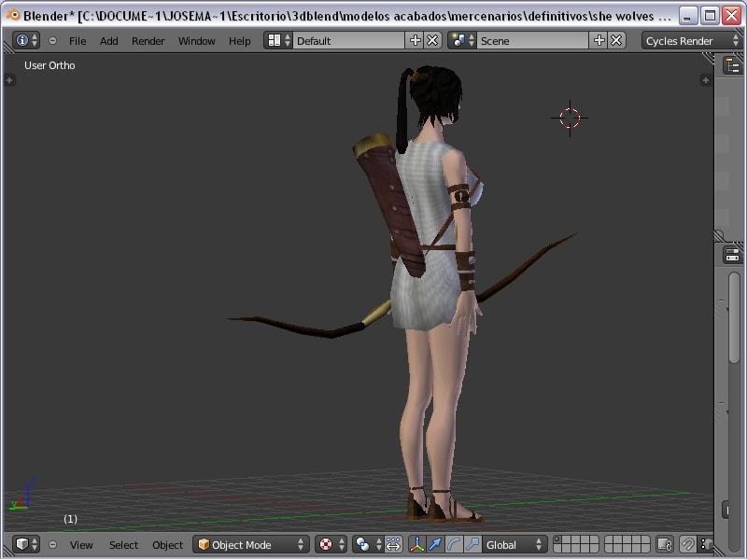
Task: Open the 3D View editor type selector
Action: click(26, 544)
